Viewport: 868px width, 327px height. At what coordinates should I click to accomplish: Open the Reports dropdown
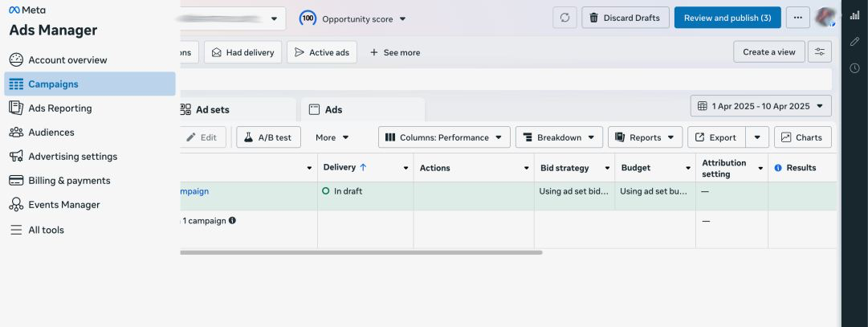tap(645, 137)
